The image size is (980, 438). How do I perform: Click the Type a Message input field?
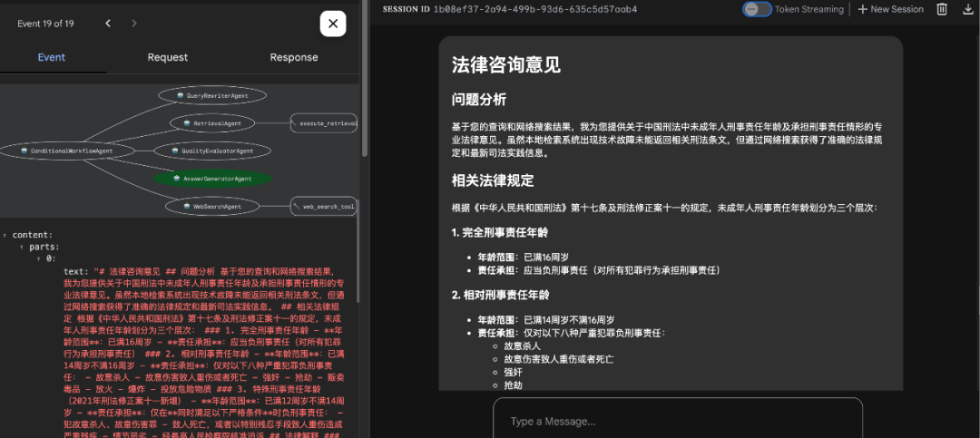tap(678, 420)
